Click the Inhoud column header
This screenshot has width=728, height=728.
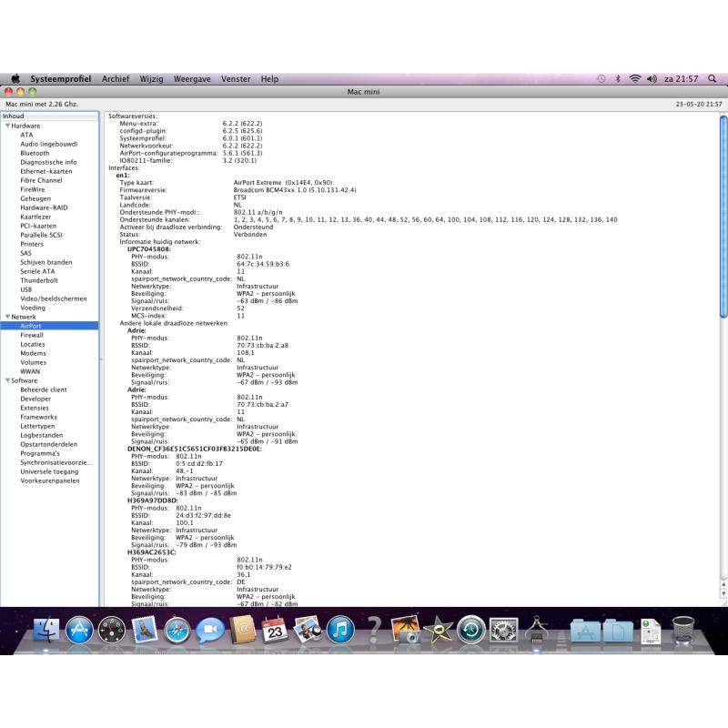coord(50,116)
